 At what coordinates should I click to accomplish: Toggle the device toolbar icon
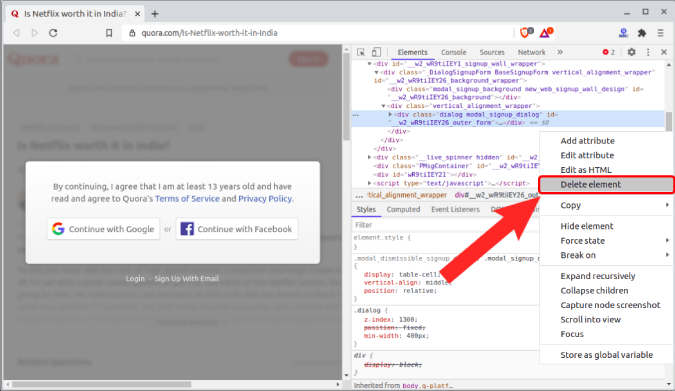pos(376,52)
